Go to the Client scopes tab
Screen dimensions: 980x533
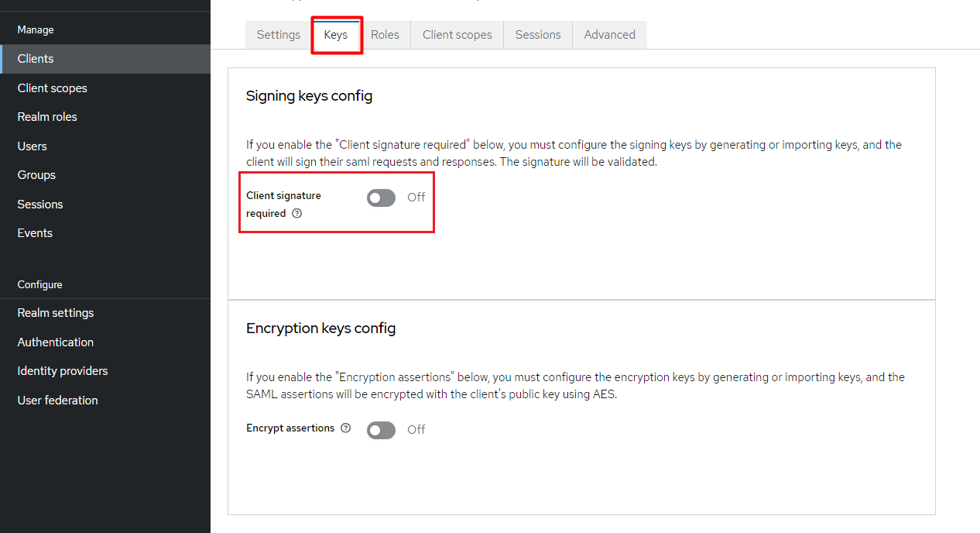coord(457,35)
